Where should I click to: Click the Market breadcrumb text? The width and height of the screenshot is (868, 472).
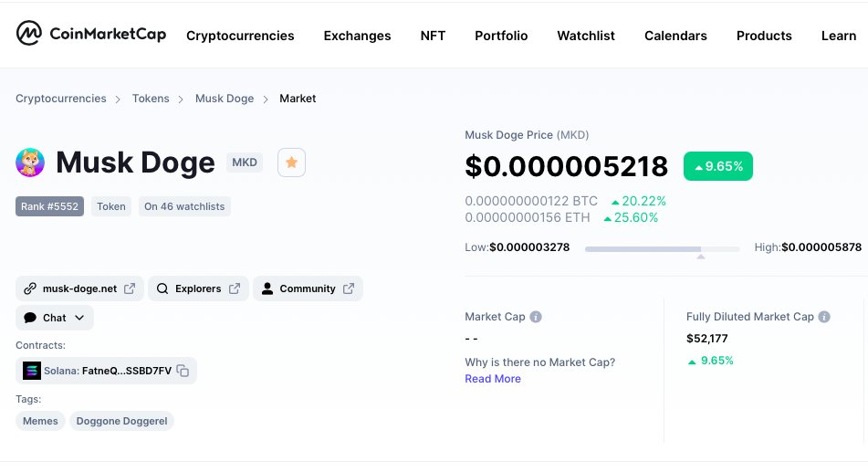click(298, 99)
